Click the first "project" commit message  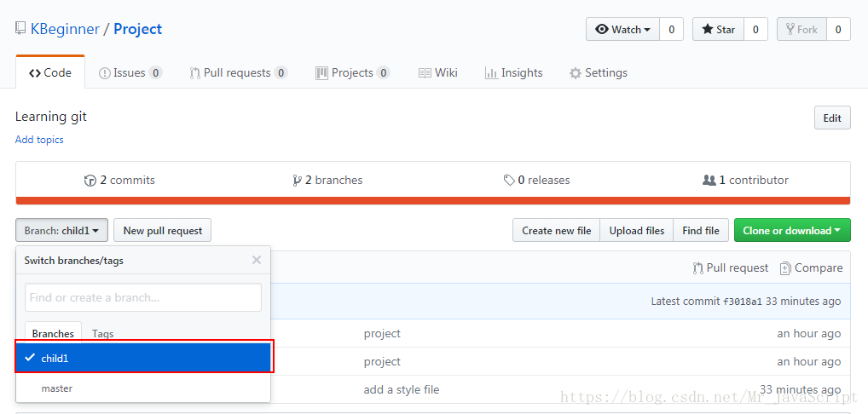click(x=382, y=333)
